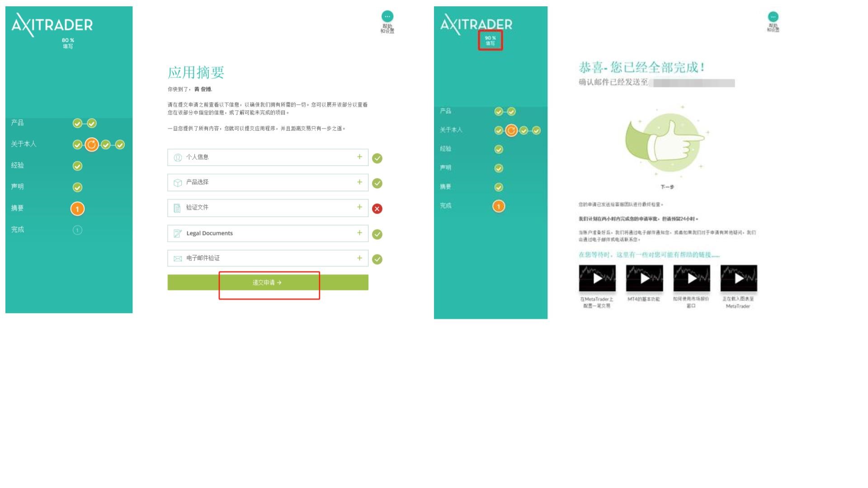
Task: Click green checkmark beside 电子邮件验证
Action: (377, 259)
